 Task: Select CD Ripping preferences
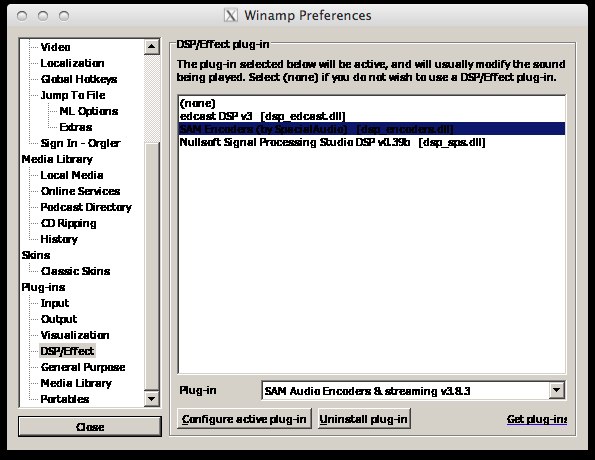click(x=69, y=223)
